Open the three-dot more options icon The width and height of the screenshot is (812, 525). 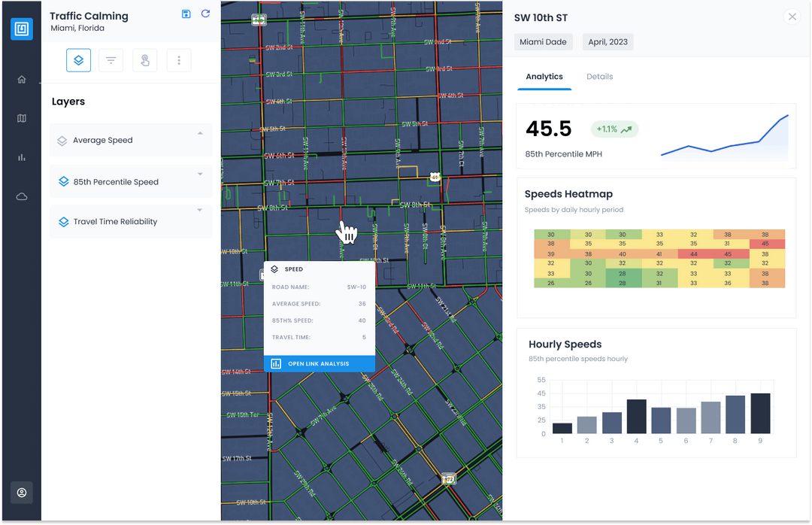click(178, 60)
